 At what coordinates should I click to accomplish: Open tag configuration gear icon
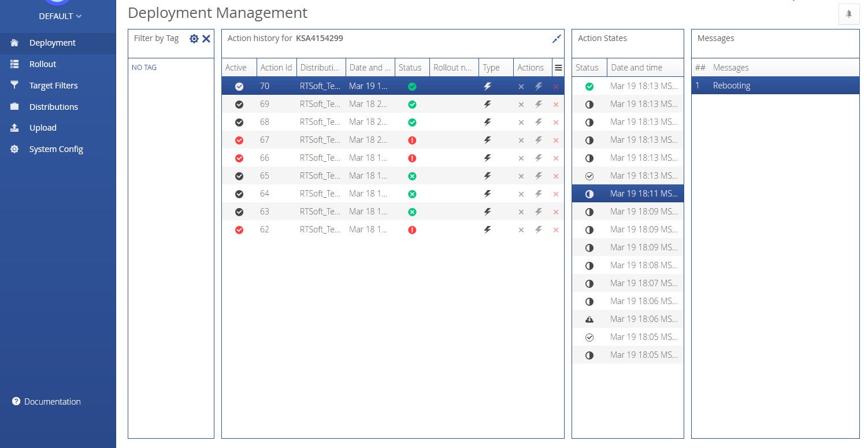point(194,39)
